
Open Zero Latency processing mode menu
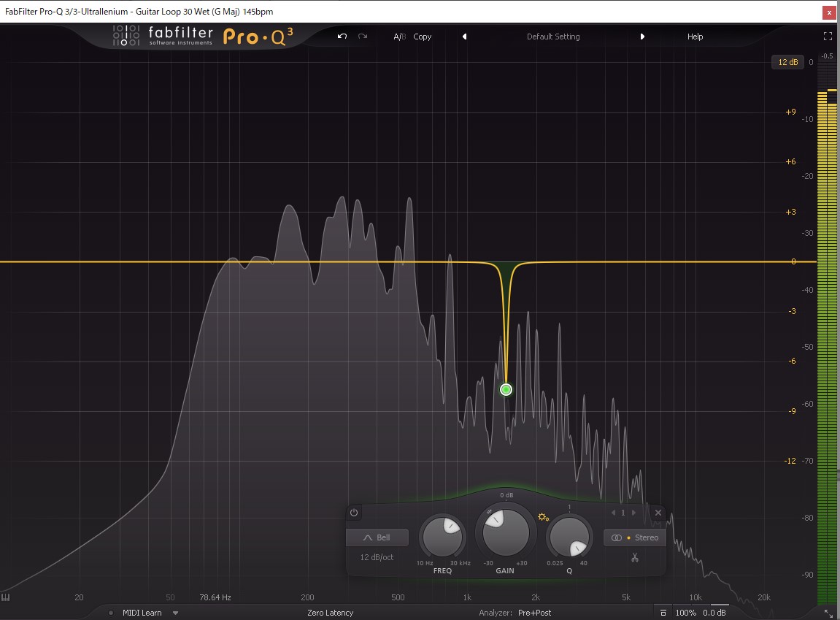pyautogui.click(x=330, y=613)
